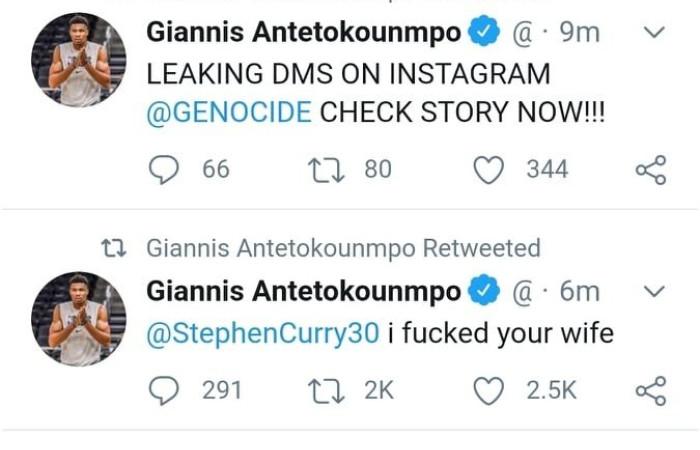The width and height of the screenshot is (700, 450).
Task: Share the LEAKING DMS tweet
Action: click(x=650, y=170)
